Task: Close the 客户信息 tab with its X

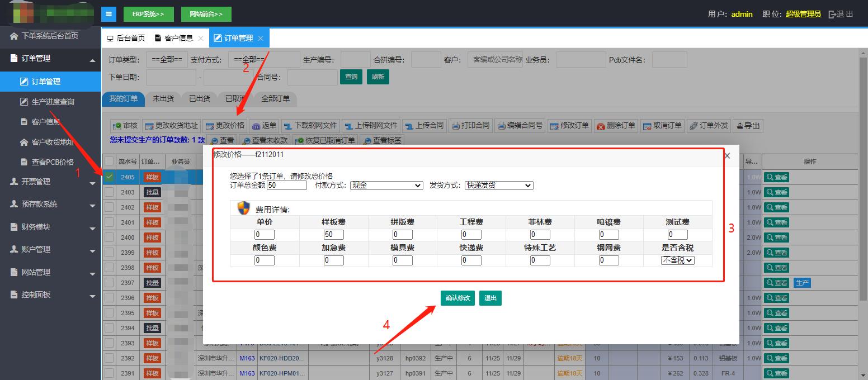Action: (x=201, y=39)
